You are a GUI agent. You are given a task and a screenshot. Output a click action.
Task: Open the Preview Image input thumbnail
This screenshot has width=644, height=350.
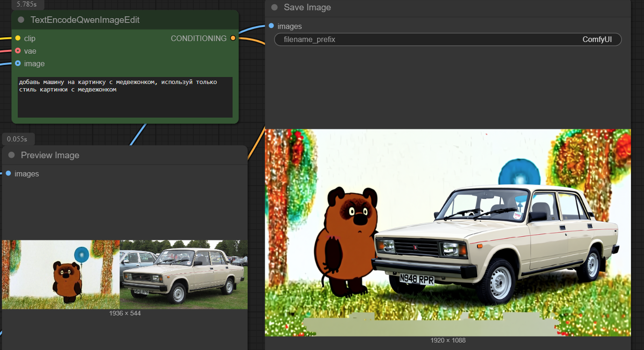click(x=125, y=274)
